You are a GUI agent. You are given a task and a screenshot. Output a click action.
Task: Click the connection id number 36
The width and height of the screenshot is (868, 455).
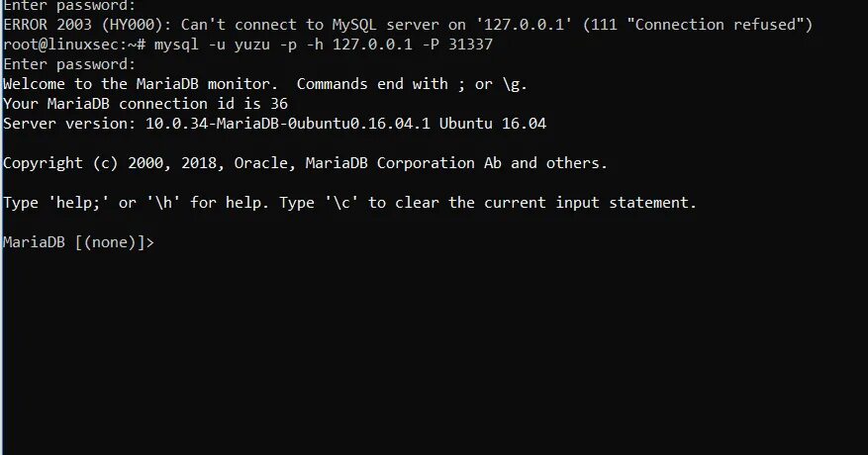tap(279, 104)
